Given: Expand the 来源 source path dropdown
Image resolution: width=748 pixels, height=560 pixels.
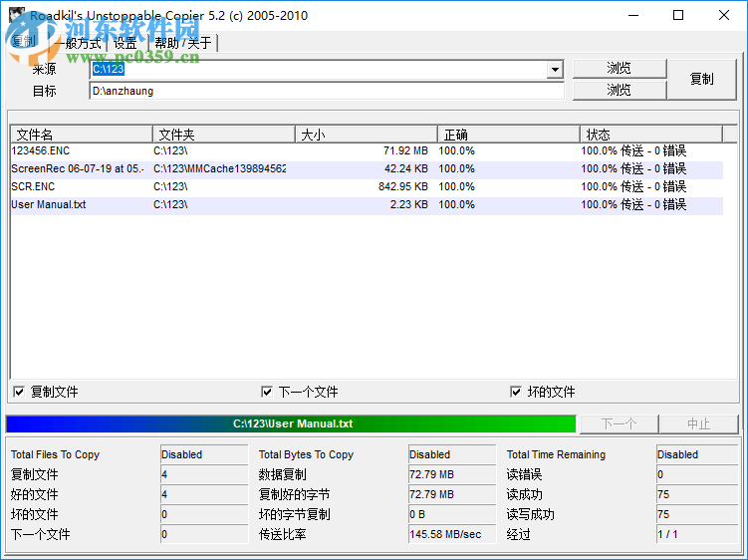Looking at the screenshot, I should pos(555,70).
